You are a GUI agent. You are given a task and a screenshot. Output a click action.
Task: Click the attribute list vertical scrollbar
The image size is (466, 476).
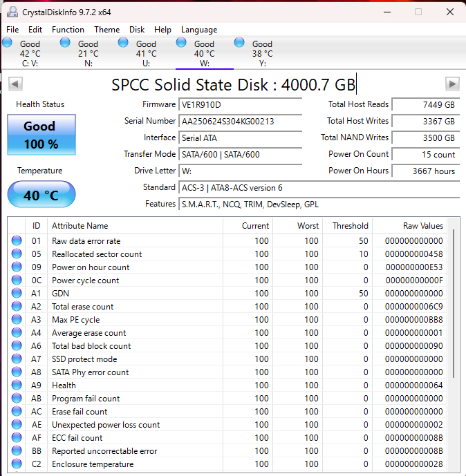click(454, 304)
